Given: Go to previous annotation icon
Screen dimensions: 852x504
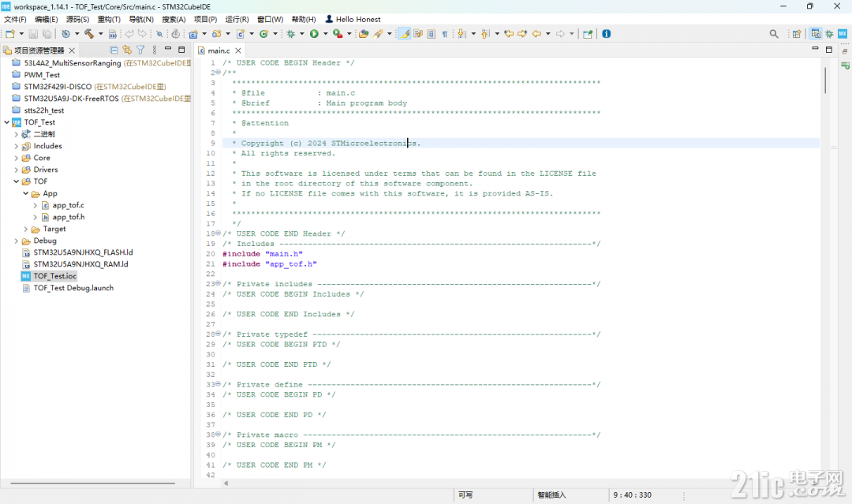Looking at the screenshot, I should coord(485,34).
